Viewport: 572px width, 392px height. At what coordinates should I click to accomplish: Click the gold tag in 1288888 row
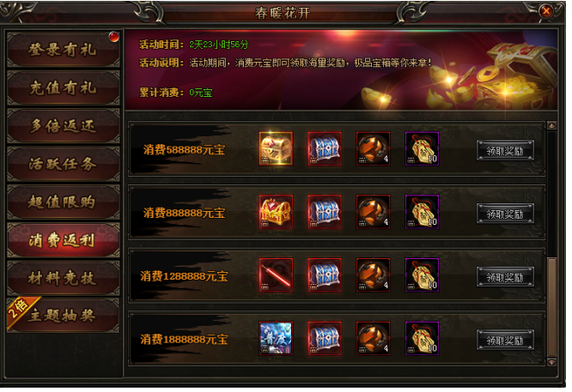pos(422,275)
